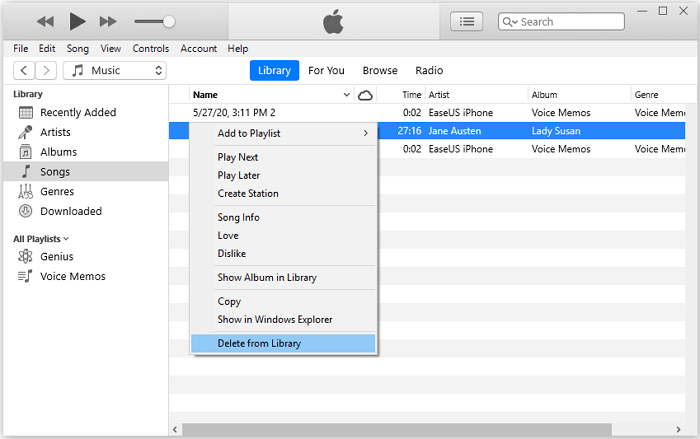
Task: Open the list view icon button
Action: (466, 21)
